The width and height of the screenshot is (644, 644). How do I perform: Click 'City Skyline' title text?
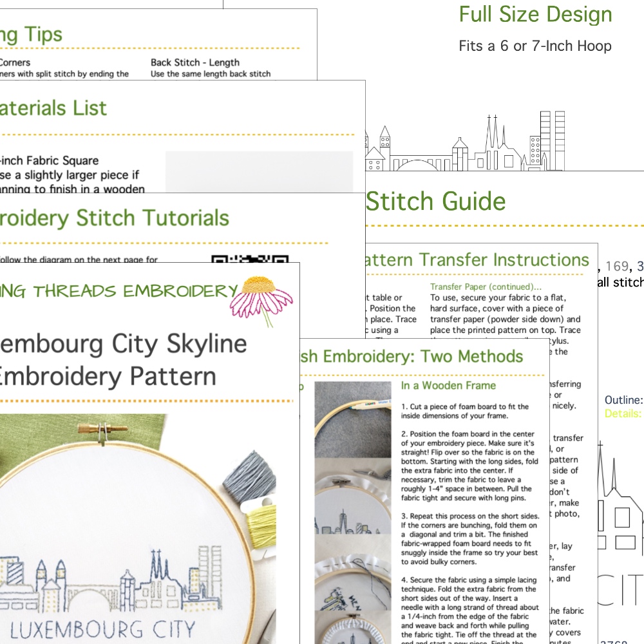179,344
